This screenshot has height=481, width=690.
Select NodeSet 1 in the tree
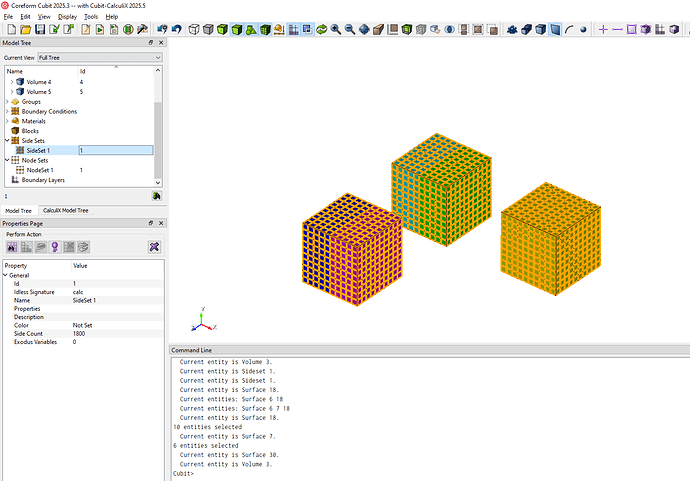40,170
